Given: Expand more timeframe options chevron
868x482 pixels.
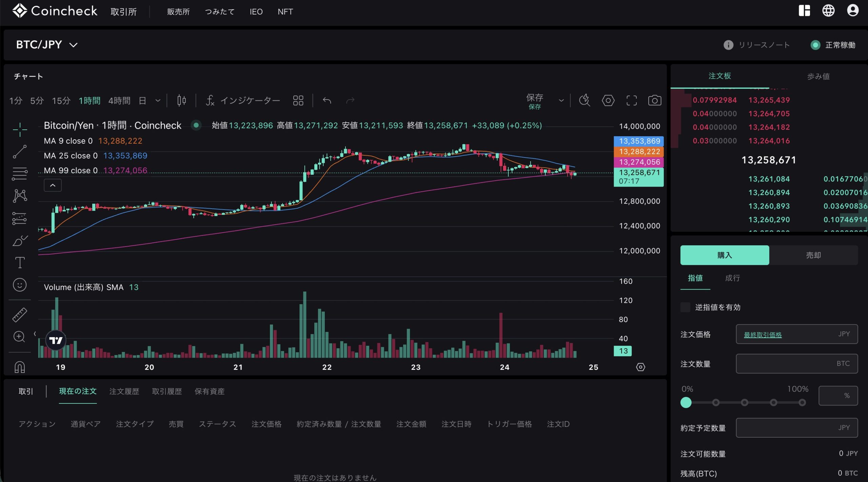Looking at the screenshot, I should pos(158,101).
